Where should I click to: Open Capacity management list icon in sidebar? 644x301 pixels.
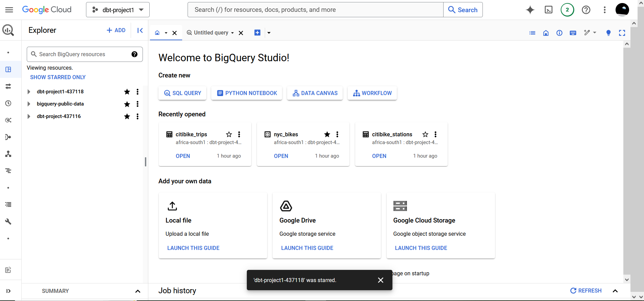tap(8, 205)
